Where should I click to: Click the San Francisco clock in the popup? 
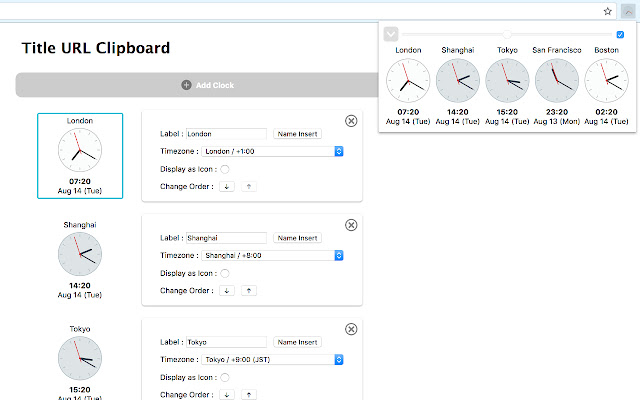coord(557,80)
